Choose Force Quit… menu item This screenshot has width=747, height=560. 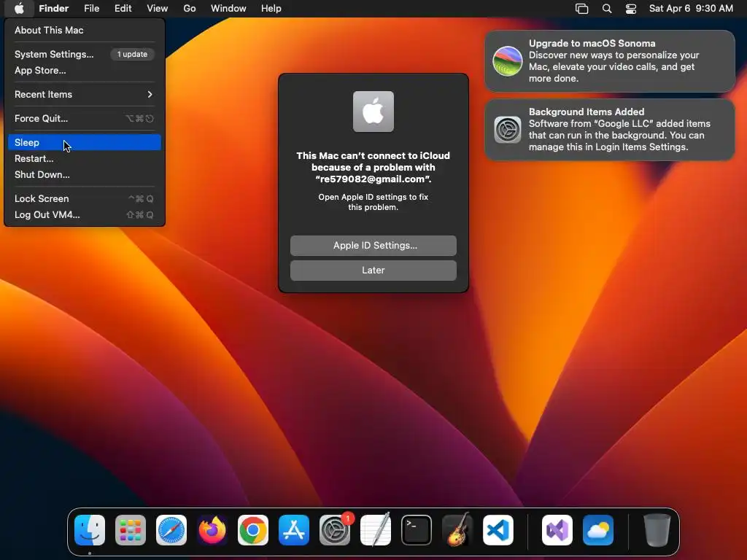85,119
